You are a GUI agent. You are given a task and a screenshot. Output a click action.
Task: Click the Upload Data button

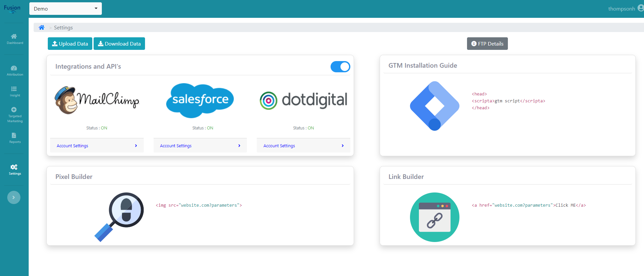[x=70, y=44]
